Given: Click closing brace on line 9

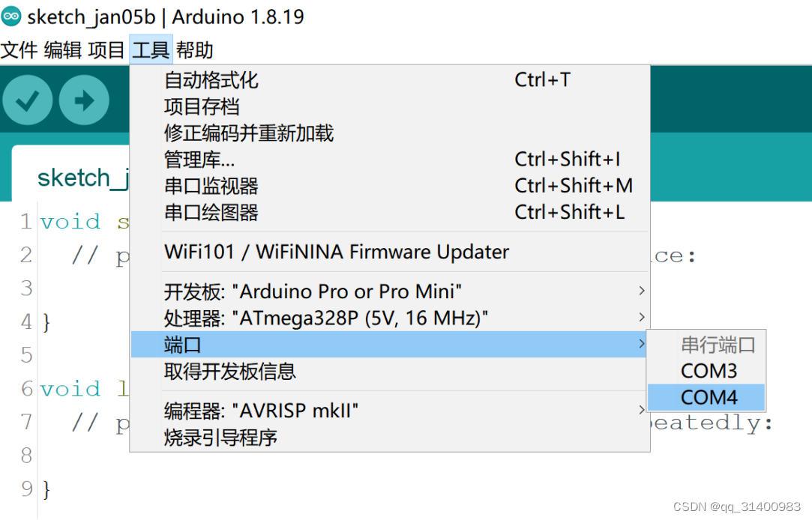Looking at the screenshot, I should click(x=46, y=489).
